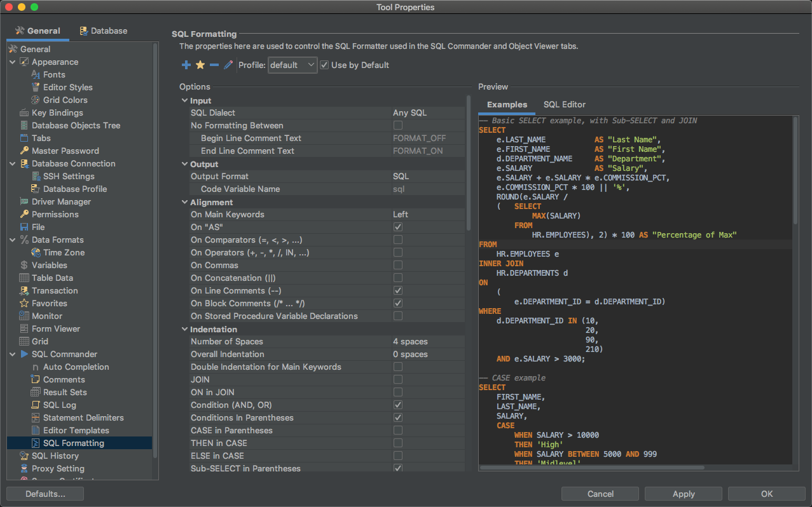Click the minus remove profile icon

(214, 65)
